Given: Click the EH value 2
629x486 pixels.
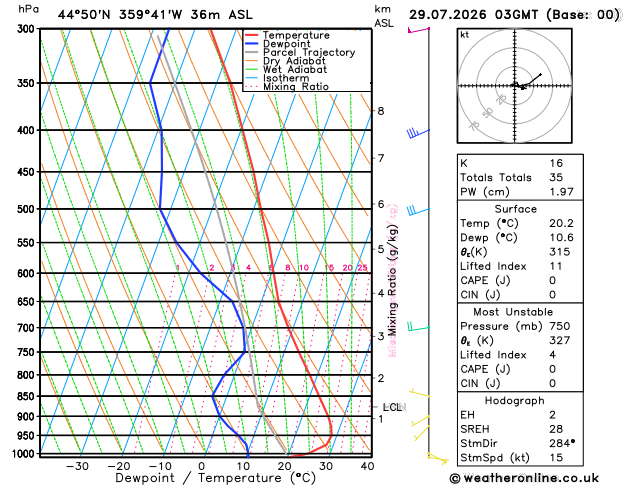Looking at the screenshot, I should point(552,415).
